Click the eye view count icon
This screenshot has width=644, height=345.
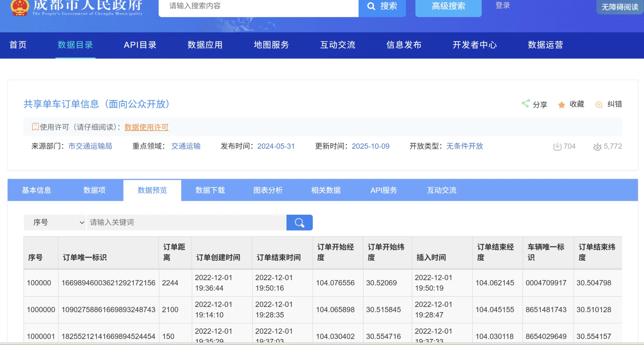tap(597, 147)
